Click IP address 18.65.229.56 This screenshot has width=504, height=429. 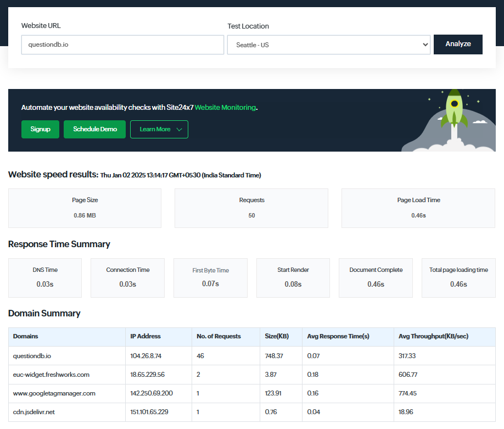coord(147,375)
